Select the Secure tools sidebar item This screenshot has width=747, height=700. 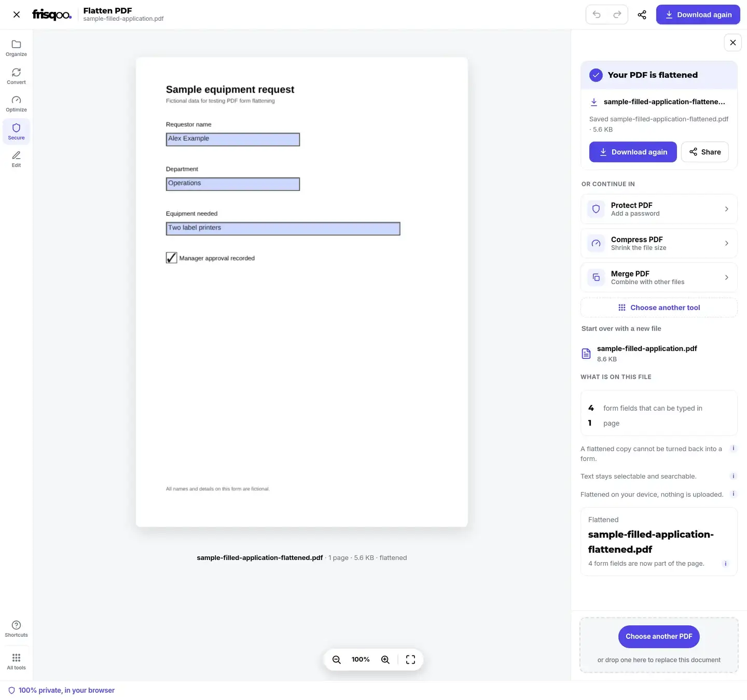tap(16, 132)
